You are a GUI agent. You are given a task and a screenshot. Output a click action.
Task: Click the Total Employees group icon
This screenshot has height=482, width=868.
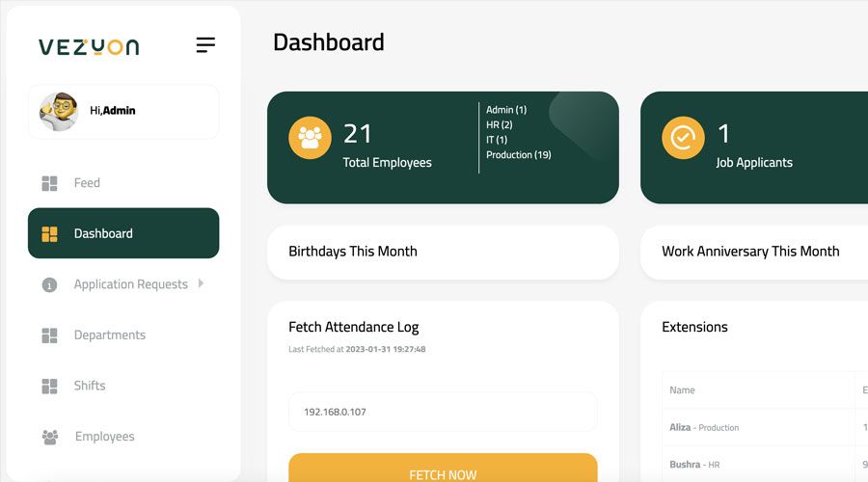pos(310,138)
